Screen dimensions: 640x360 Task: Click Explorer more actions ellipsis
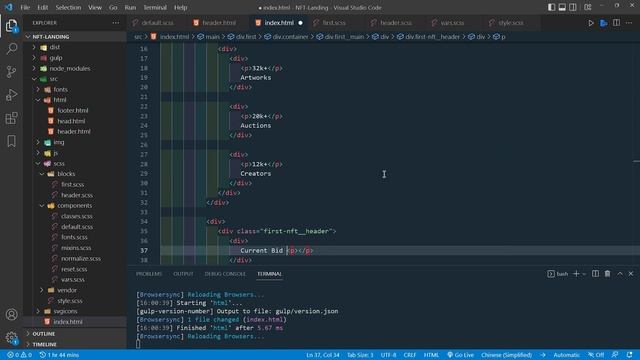click(116, 23)
